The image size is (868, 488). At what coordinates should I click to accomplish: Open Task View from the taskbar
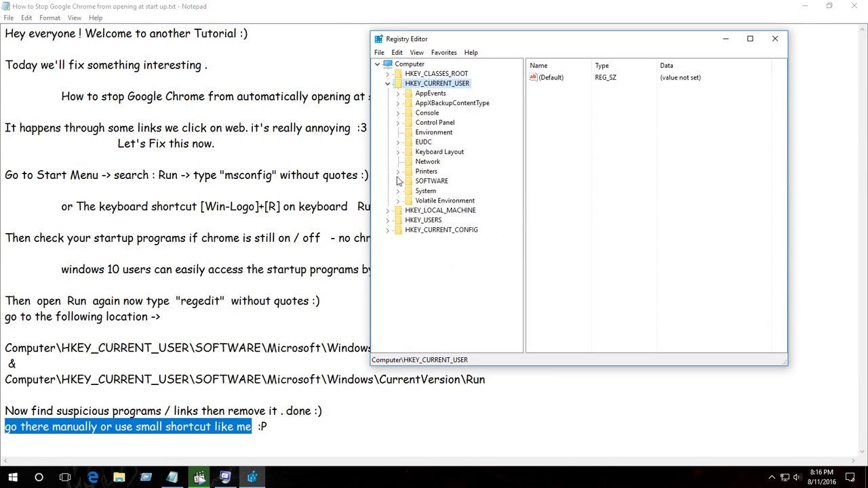coord(65,477)
